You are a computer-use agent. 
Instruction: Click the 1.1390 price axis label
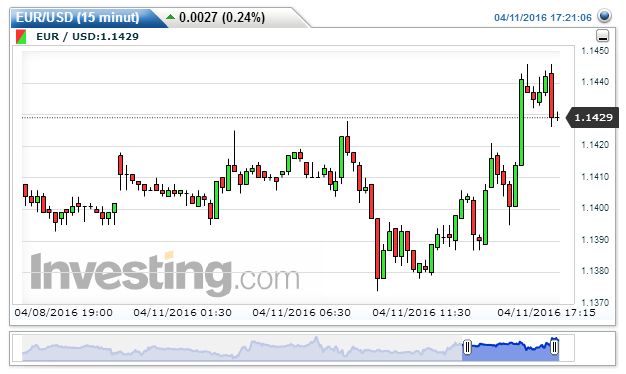coord(595,239)
